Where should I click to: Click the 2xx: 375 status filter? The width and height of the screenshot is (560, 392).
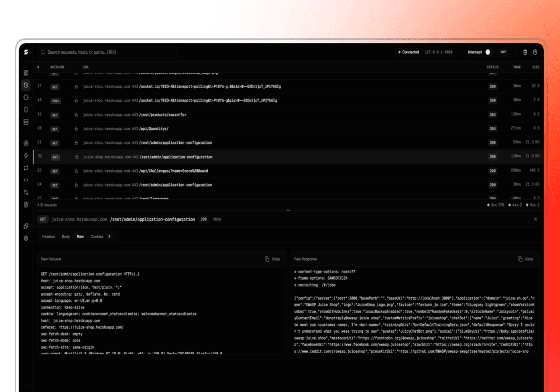[496, 205]
